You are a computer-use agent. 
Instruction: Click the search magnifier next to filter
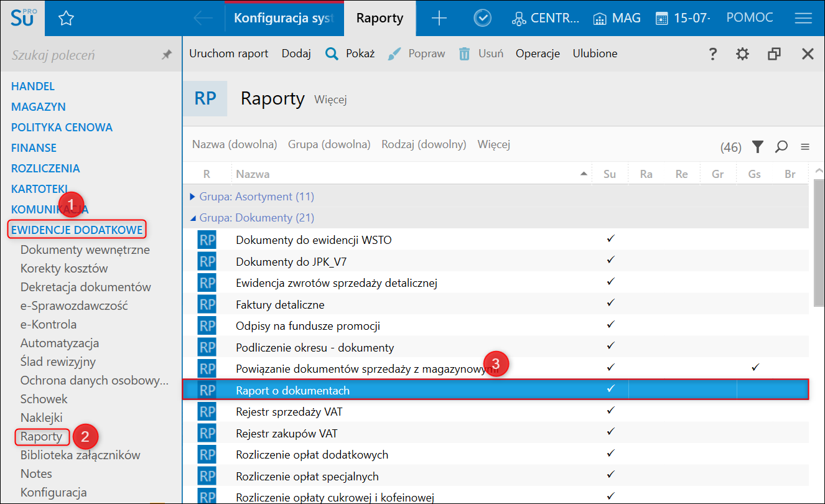(781, 147)
